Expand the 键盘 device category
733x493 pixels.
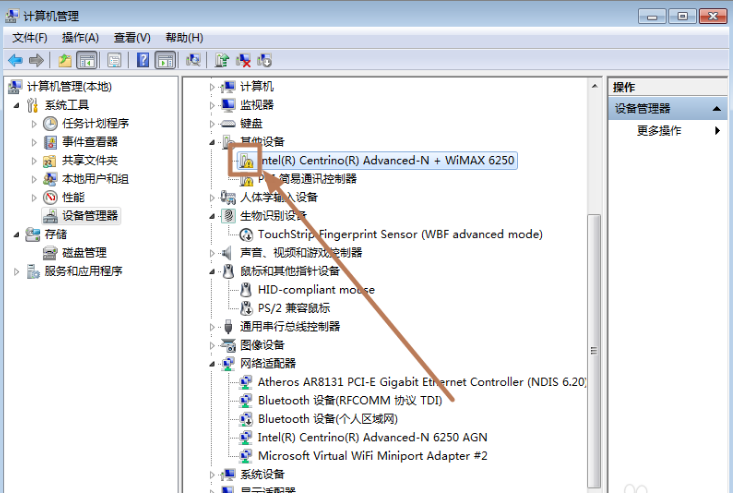click(x=212, y=124)
